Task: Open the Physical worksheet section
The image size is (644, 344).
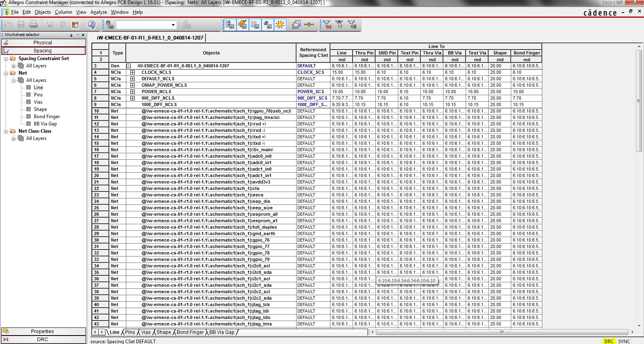Action: [43, 43]
